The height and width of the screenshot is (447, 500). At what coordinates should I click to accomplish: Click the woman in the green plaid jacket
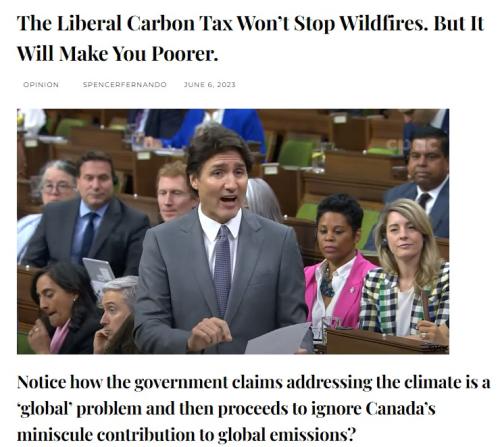(405, 270)
